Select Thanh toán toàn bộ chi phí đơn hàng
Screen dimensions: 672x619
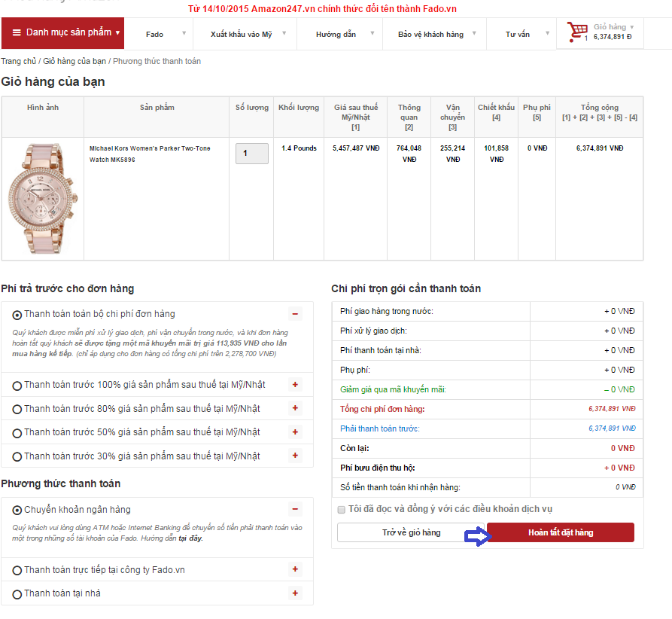(17, 316)
